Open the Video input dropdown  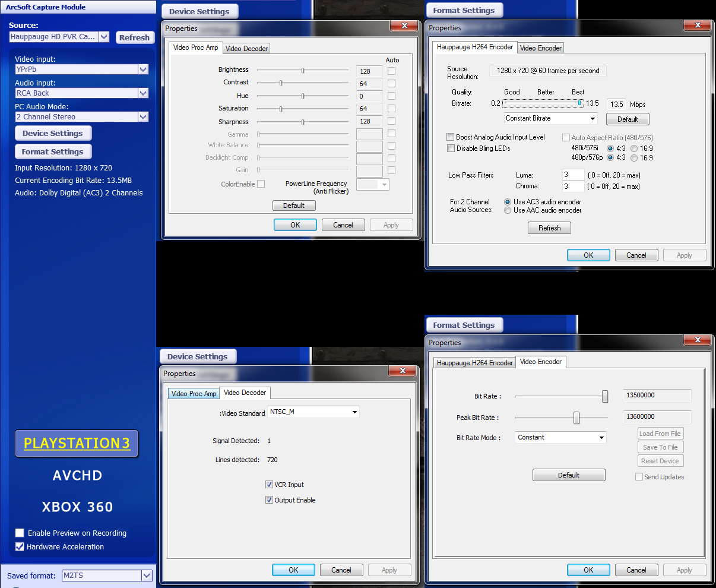[82, 69]
